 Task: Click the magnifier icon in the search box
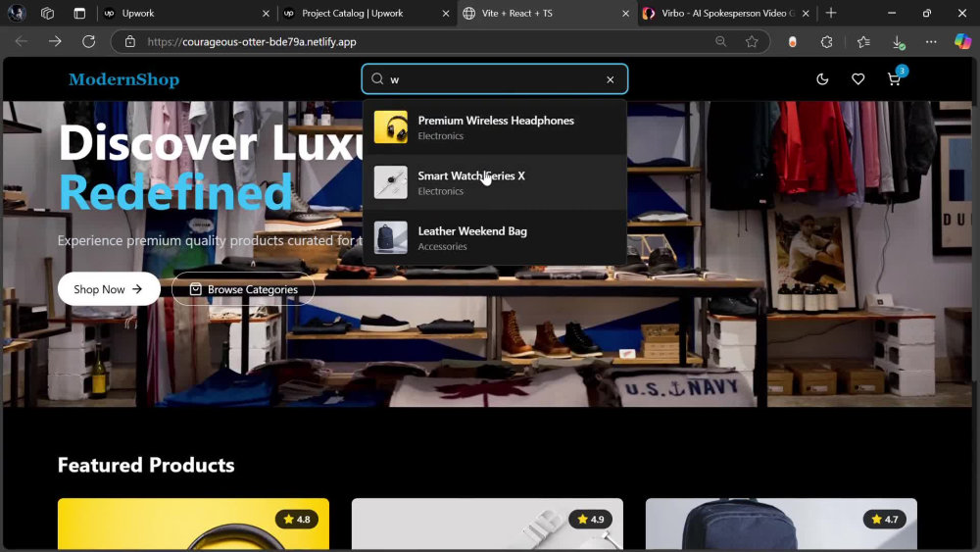(x=377, y=78)
